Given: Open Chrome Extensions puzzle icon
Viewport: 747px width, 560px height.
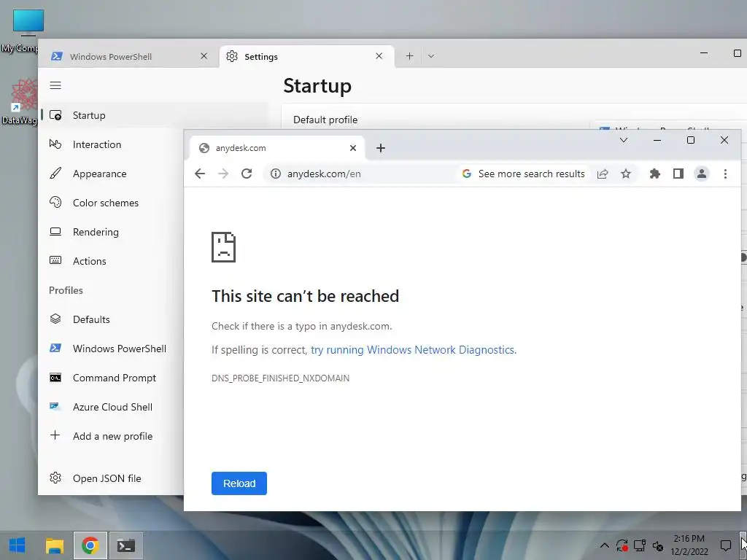Looking at the screenshot, I should click(x=654, y=174).
